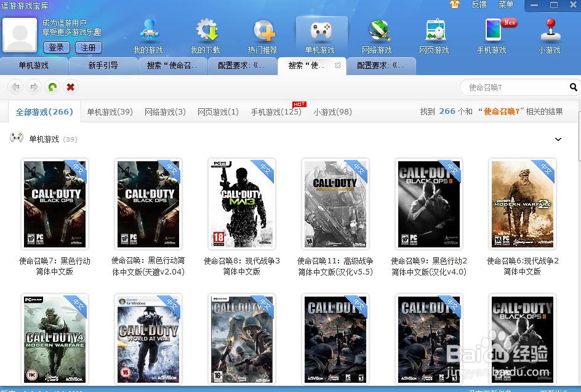The height and width of the screenshot is (392, 581).
Task: Switch to the first 配置要求 tab
Action: click(242, 66)
